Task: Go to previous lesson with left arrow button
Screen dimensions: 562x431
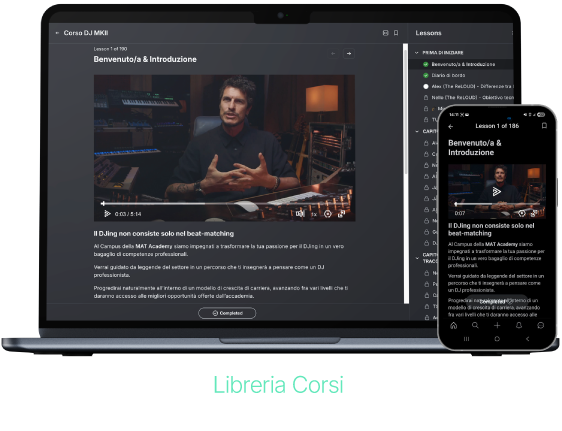Action: (333, 54)
